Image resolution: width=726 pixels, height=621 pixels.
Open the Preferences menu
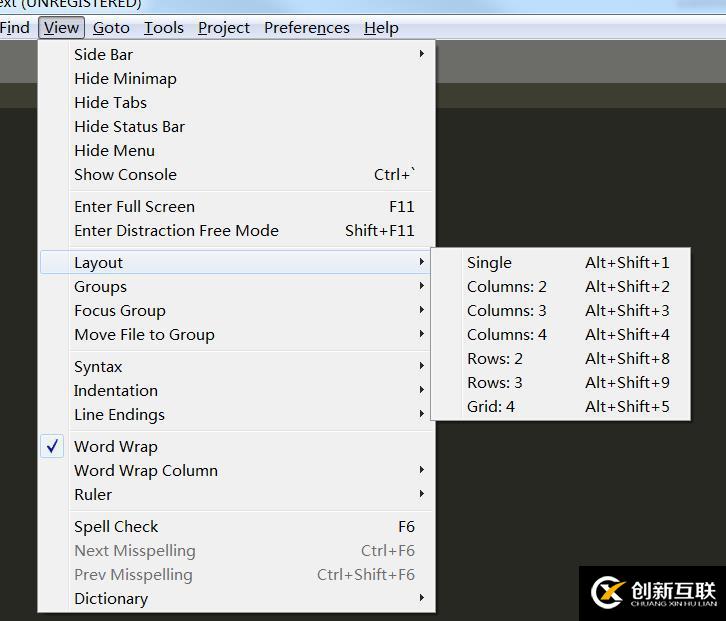point(307,28)
